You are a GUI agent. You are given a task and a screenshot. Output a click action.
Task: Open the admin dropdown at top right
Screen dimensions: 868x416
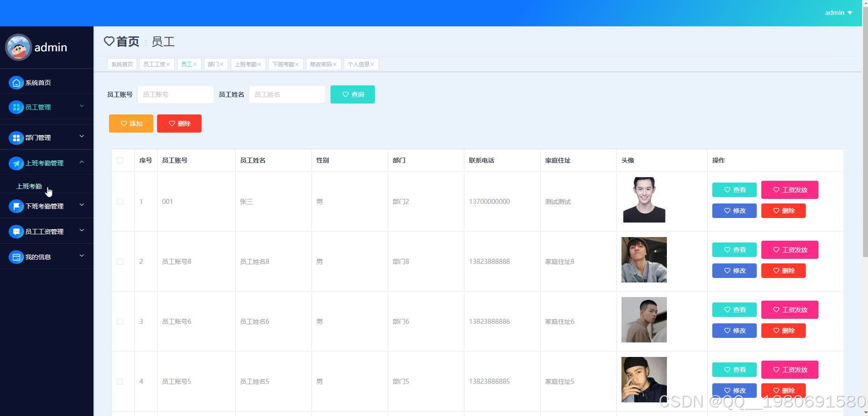tap(838, 12)
